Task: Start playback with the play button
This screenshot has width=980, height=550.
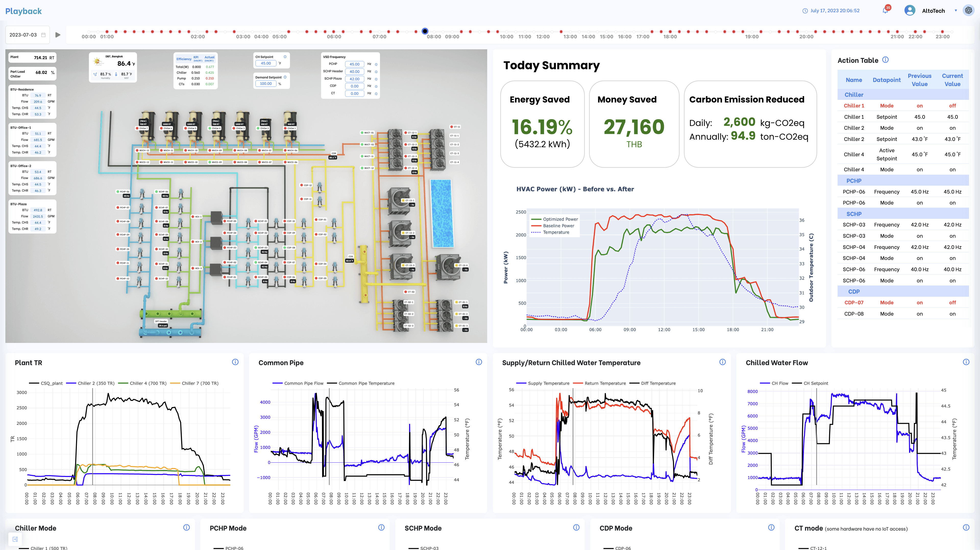Action: [58, 35]
